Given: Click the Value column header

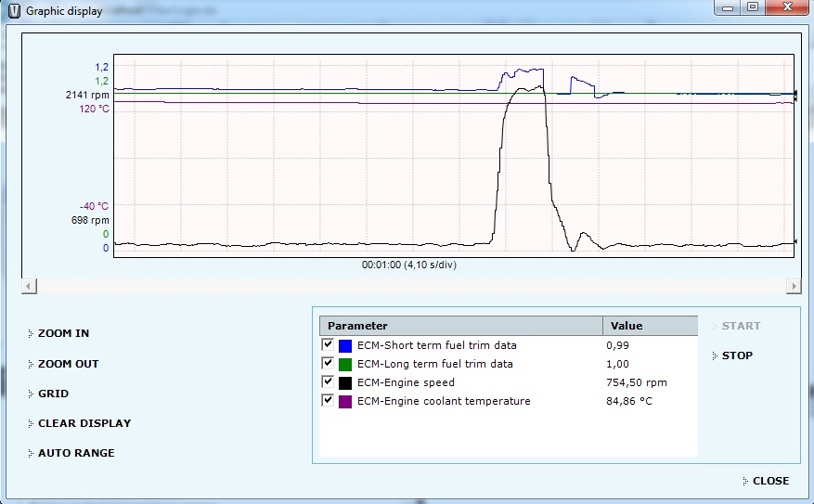Looking at the screenshot, I should coord(649,326).
